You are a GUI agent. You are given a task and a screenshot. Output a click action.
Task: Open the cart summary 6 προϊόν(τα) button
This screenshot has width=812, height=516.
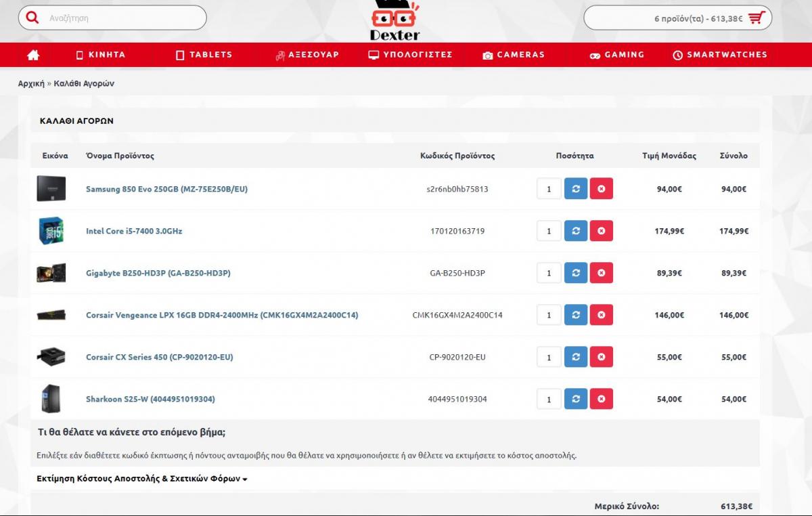(x=677, y=18)
